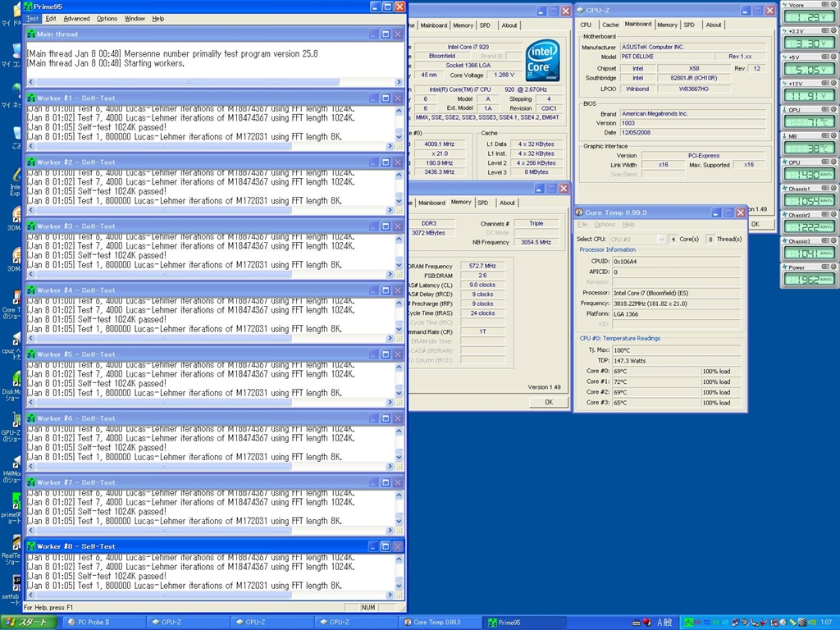This screenshot has height=630, width=840.
Task: Close the CPU fan RPM panel
Action: [833, 162]
